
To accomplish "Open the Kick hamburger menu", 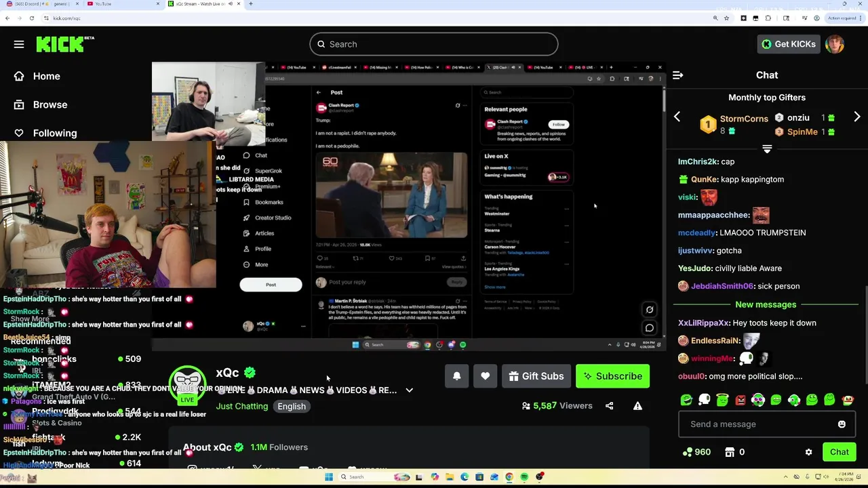I will coord(19,44).
